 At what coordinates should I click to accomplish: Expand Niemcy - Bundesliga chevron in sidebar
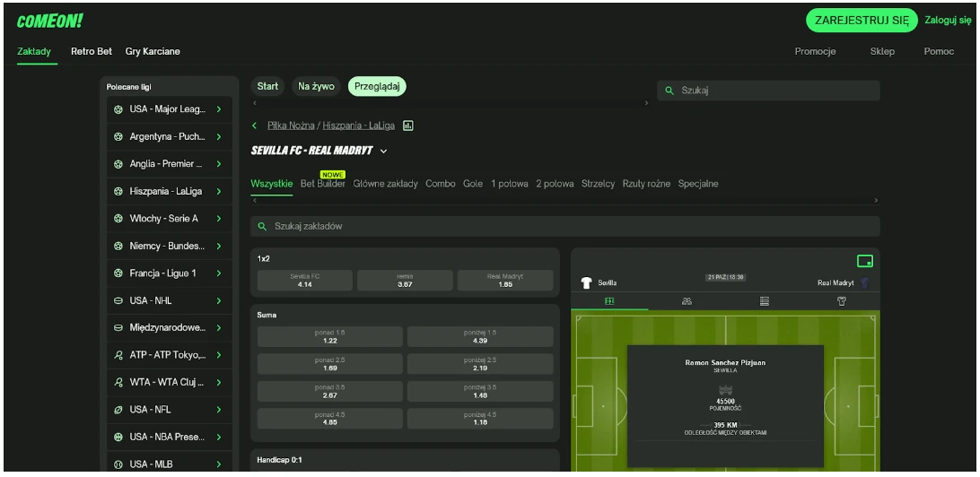(x=219, y=246)
